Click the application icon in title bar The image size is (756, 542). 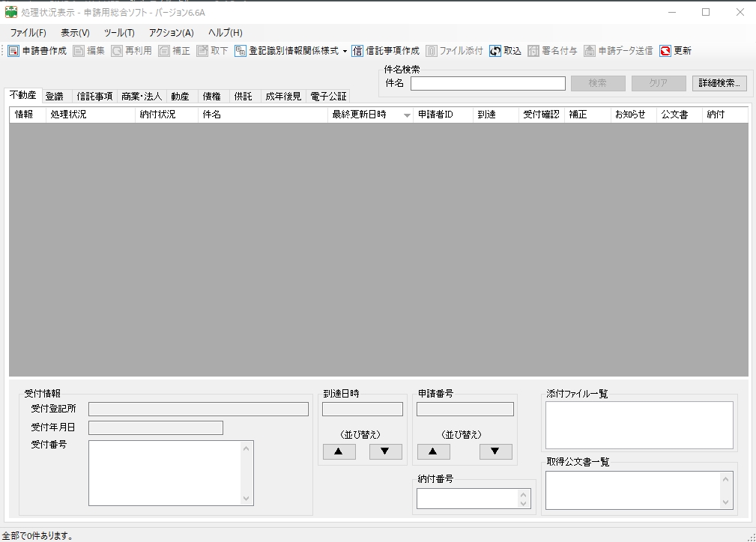coord(10,12)
